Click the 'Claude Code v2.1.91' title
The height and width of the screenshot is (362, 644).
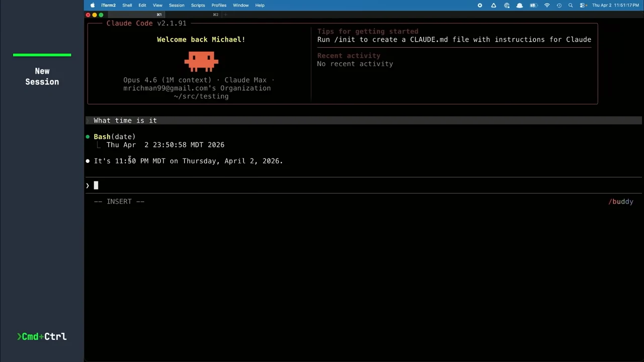[x=146, y=23]
